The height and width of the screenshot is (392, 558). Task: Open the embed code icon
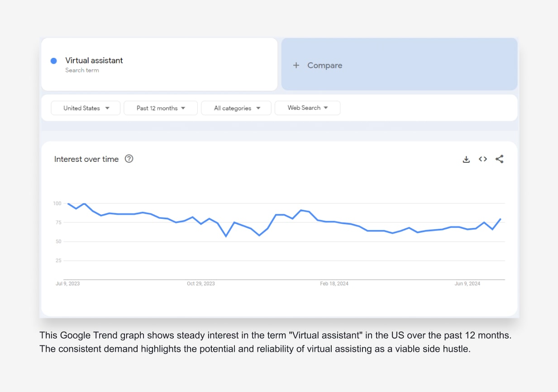click(483, 159)
